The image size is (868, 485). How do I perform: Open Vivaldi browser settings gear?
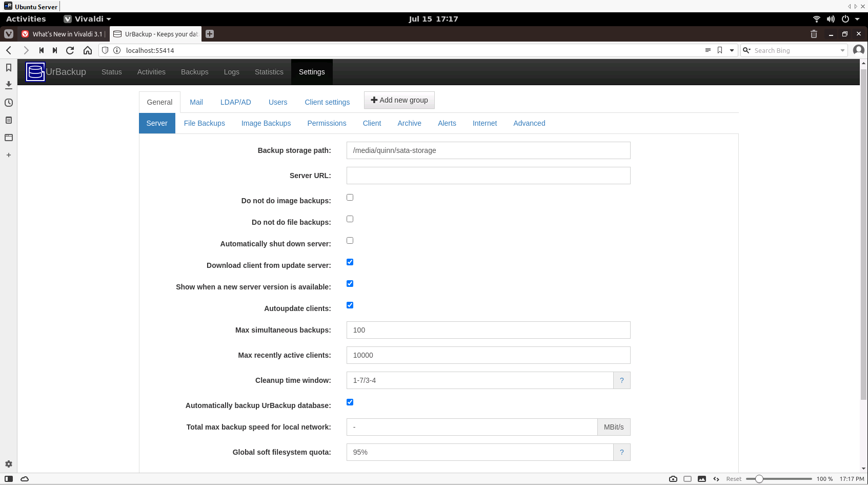click(x=8, y=463)
